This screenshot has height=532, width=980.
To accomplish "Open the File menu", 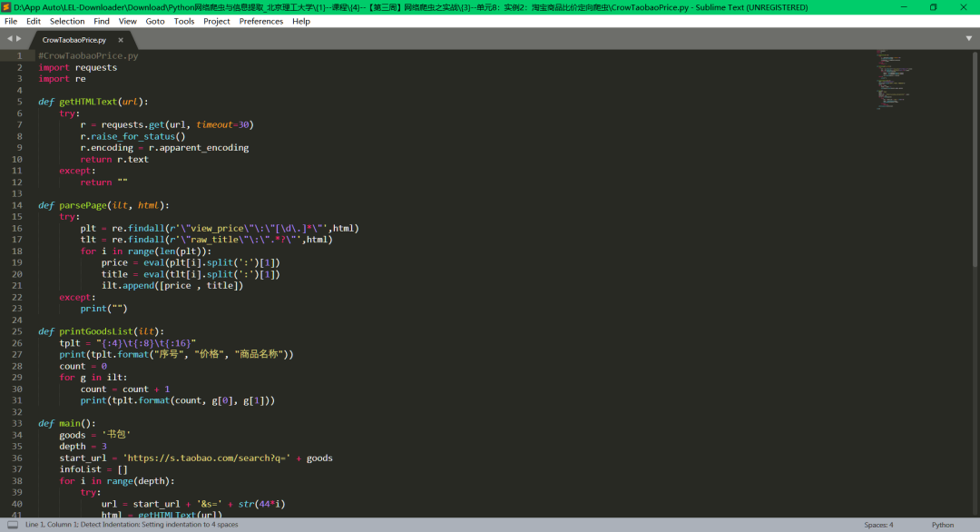I will pyautogui.click(x=11, y=21).
